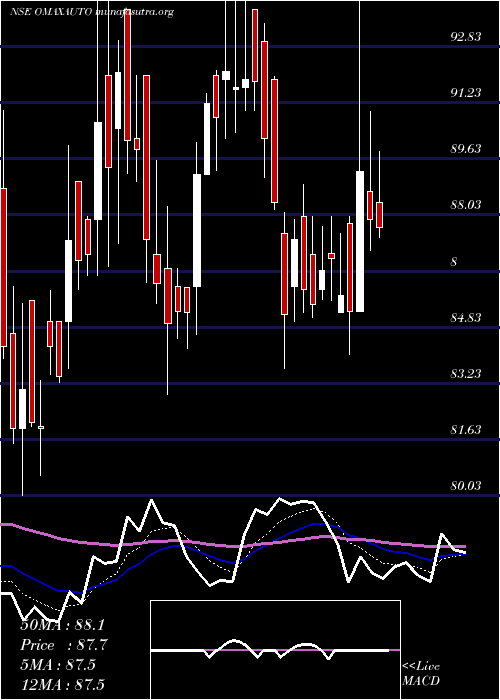Screen dimensions: 500x700
Task: Click the 89.63 price axis label
Action: [466, 149]
